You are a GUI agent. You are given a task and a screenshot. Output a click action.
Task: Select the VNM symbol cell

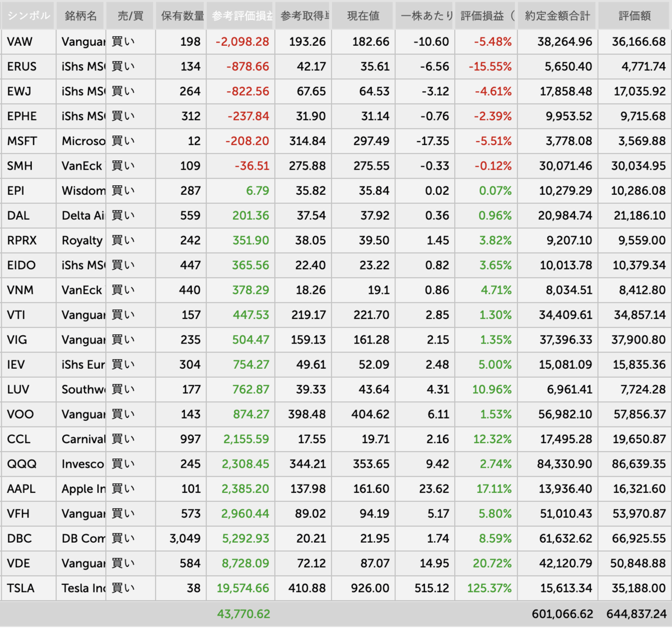28,290
